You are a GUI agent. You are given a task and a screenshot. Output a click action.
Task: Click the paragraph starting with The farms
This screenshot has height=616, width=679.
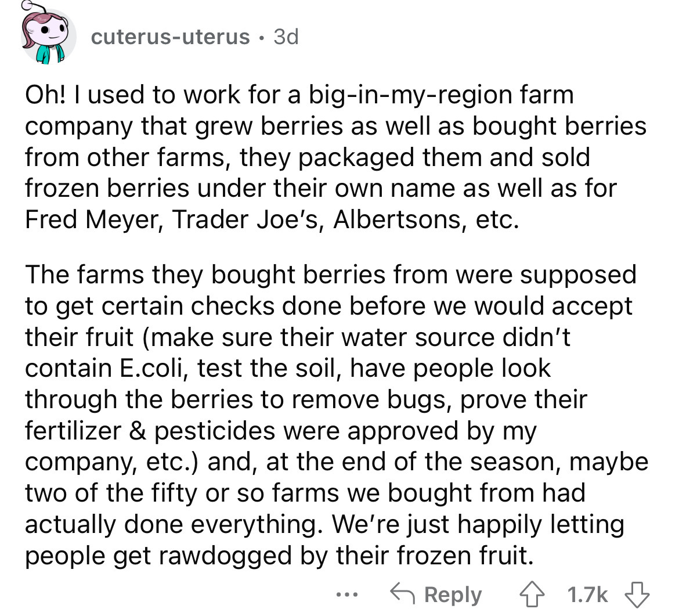click(331, 415)
